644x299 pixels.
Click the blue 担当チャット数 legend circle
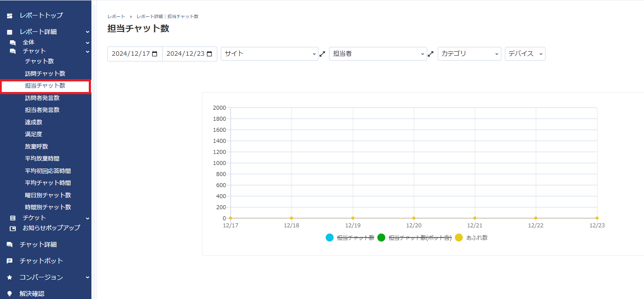(330, 238)
